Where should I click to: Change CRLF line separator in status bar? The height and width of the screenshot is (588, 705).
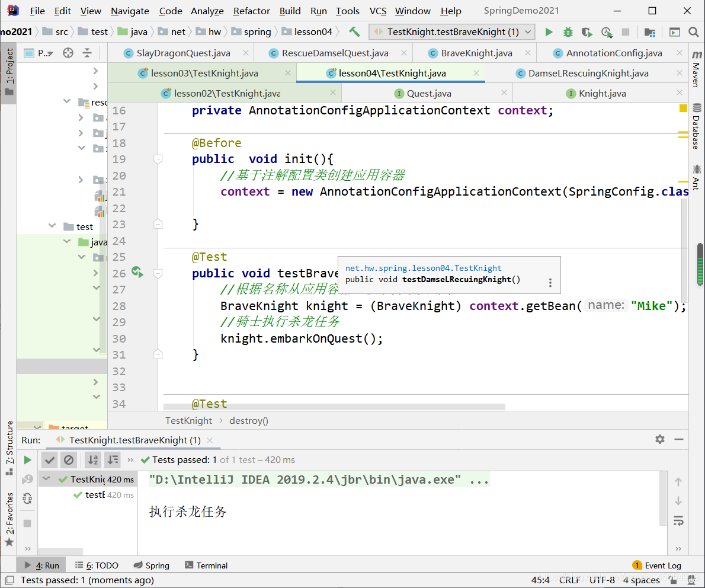(x=569, y=580)
